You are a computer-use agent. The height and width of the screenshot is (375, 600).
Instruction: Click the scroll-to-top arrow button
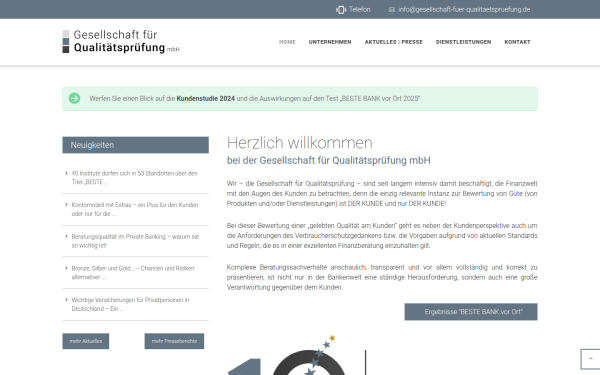pyautogui.click(x=590, y=359)
